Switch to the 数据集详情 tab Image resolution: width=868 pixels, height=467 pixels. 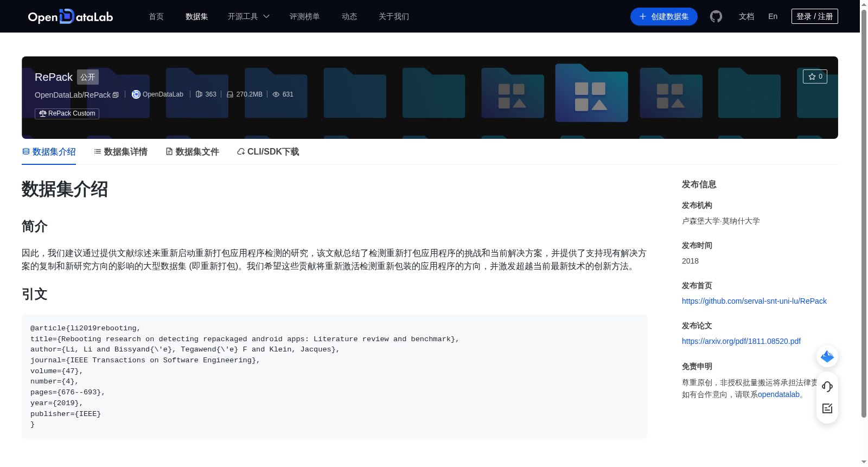[120, 152]
